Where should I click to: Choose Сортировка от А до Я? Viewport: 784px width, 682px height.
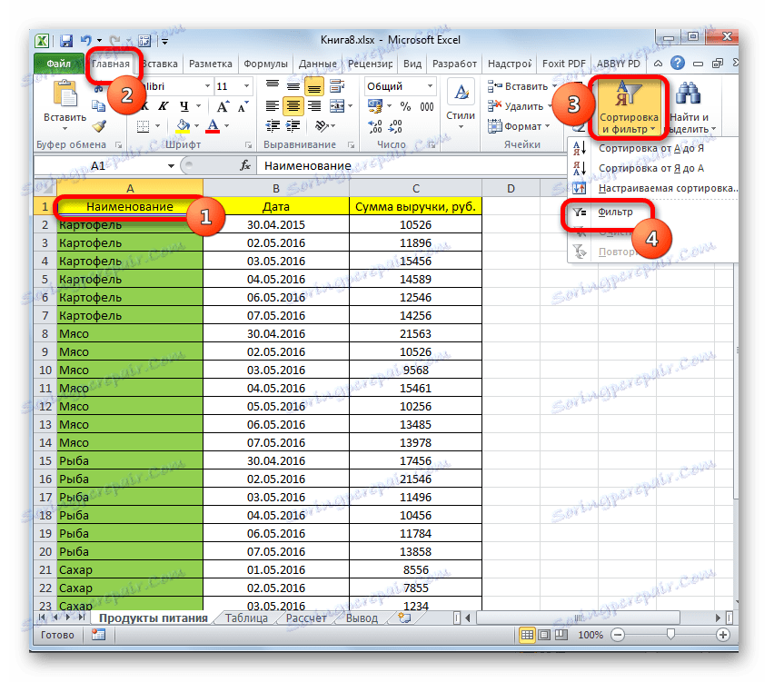point(651,148)
